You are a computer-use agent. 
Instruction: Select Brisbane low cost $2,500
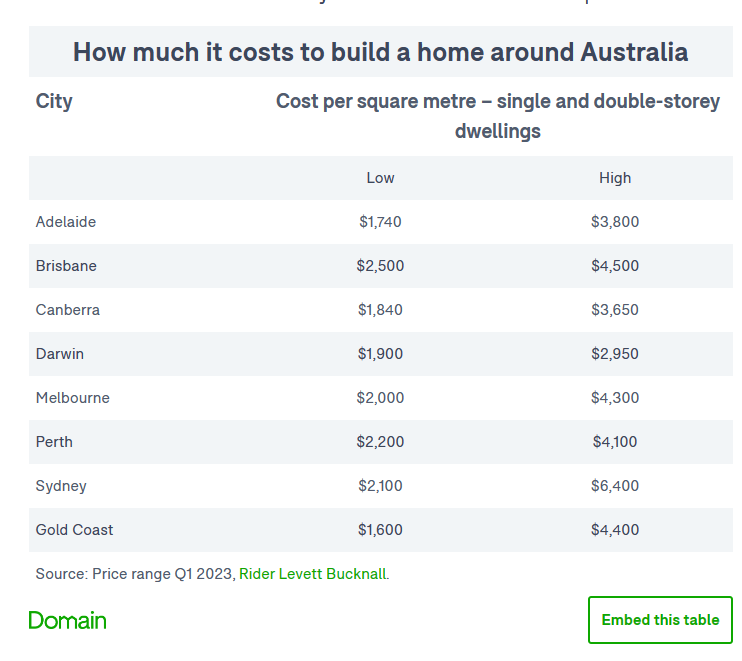coord(380,266)
